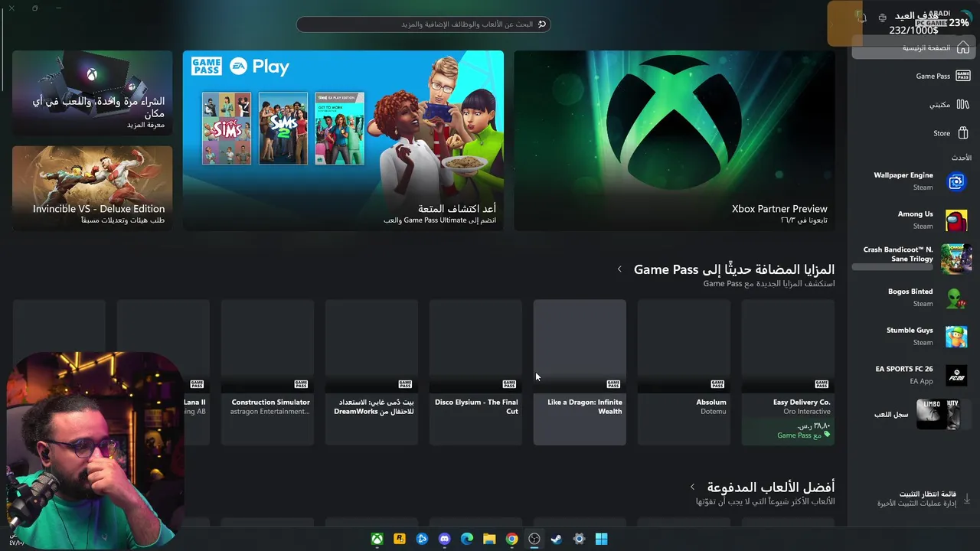Open the Store sidebar tab
The image size is (980, 551).
[912, 133]
